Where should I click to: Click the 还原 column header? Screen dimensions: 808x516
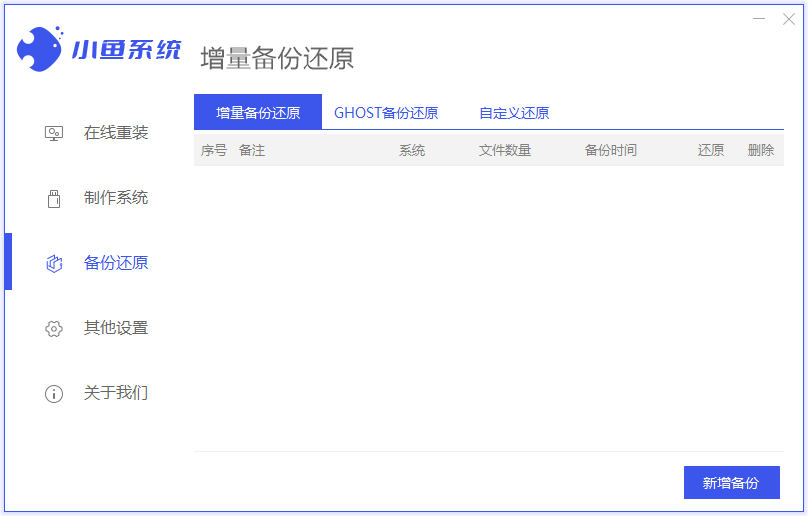(x=711, y=151)
